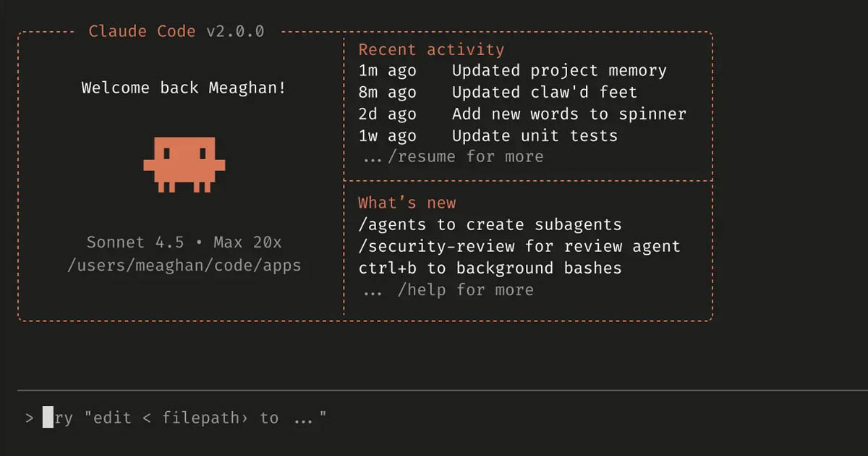
Task: Select the blinking cursor block in the prompt
Action: (x=47, y=417)
